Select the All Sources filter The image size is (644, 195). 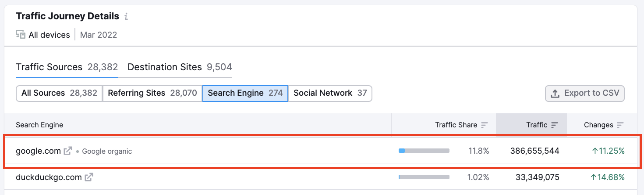(59, 93)
